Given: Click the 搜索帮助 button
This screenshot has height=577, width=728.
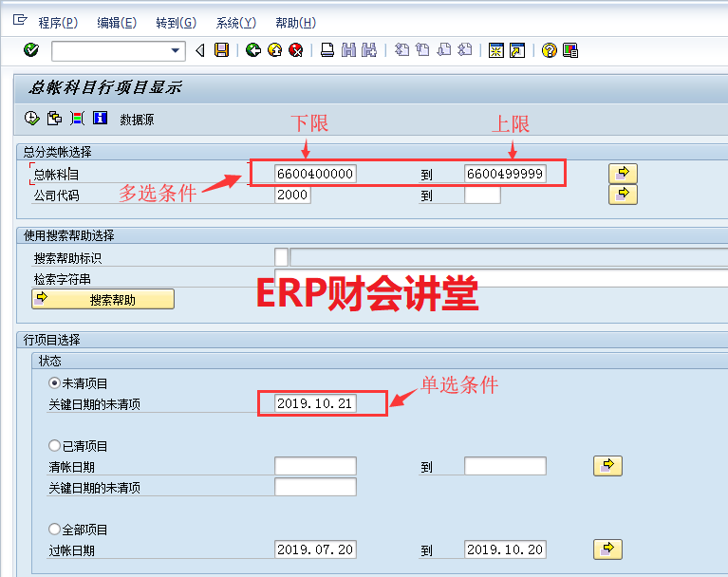Looking at the screenshot, I should pos(103,300).
